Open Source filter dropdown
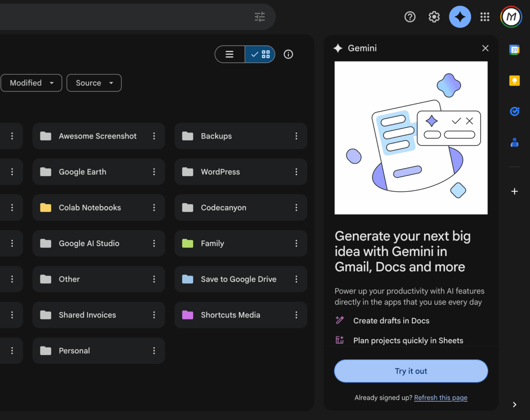 94,83
